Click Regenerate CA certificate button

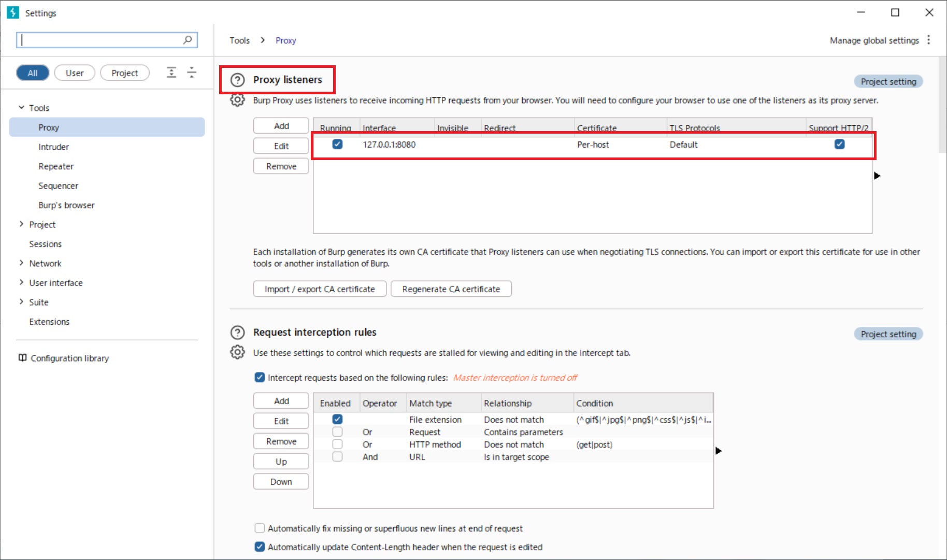pyautogui.click(x=451, y=289)
